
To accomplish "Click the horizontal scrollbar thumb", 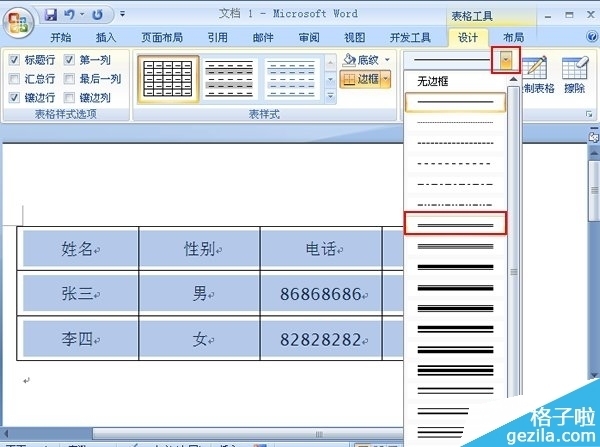I will pos(249,434).
